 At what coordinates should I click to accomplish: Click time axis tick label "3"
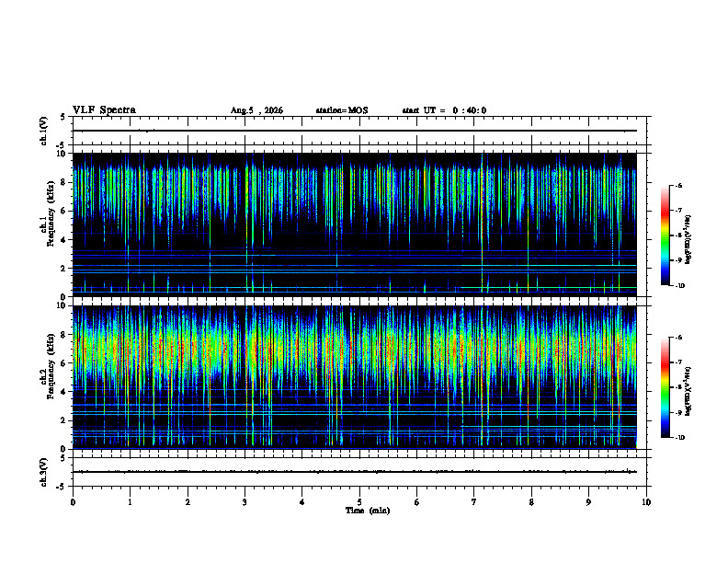pos(245,502)
